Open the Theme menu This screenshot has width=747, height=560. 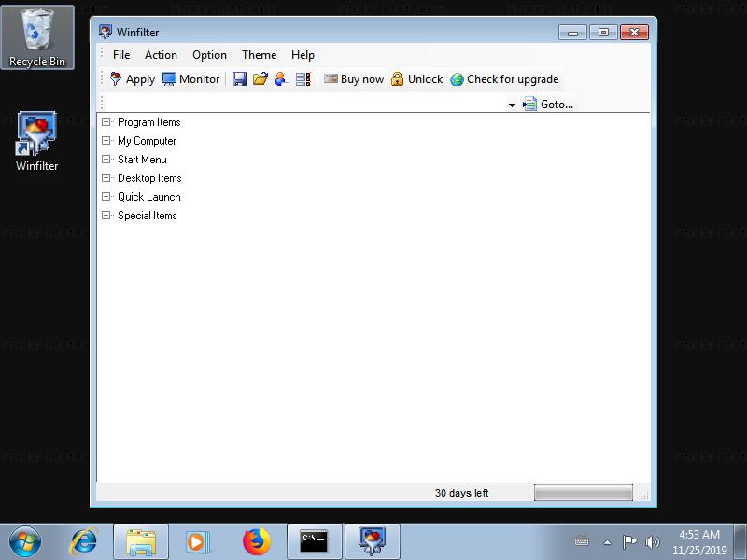click(260, 55)
